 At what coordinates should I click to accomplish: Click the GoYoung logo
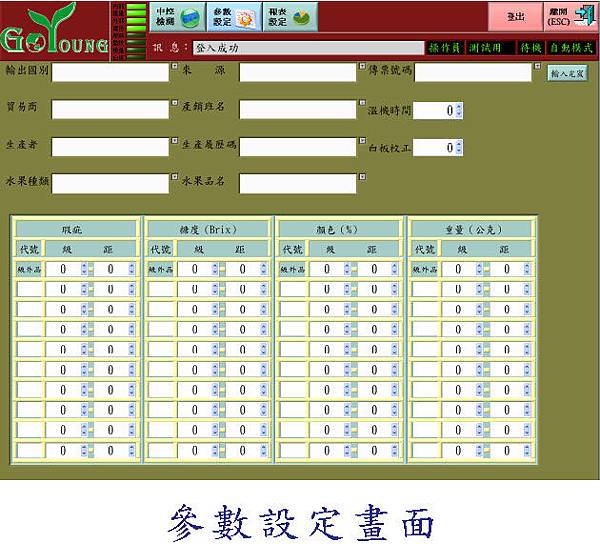click(54, 30)
